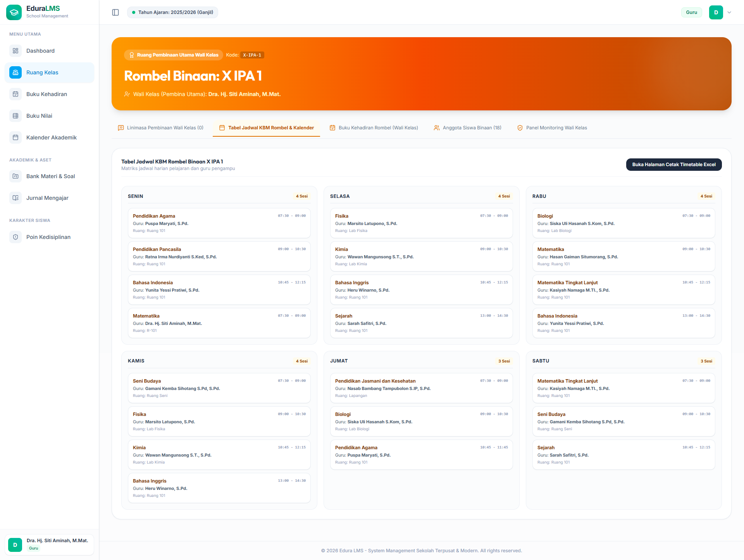Click the Anggota Siswa Binaan people icon
The height and width of the screenshot is (560, 744).
(x=437, y=128)
